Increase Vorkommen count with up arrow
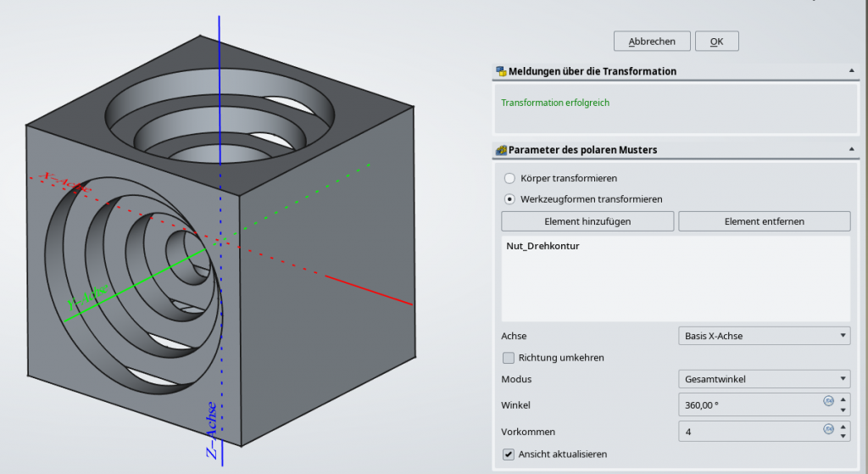The width and height of the screenshot is (868, 474). (x=843, y=427)
